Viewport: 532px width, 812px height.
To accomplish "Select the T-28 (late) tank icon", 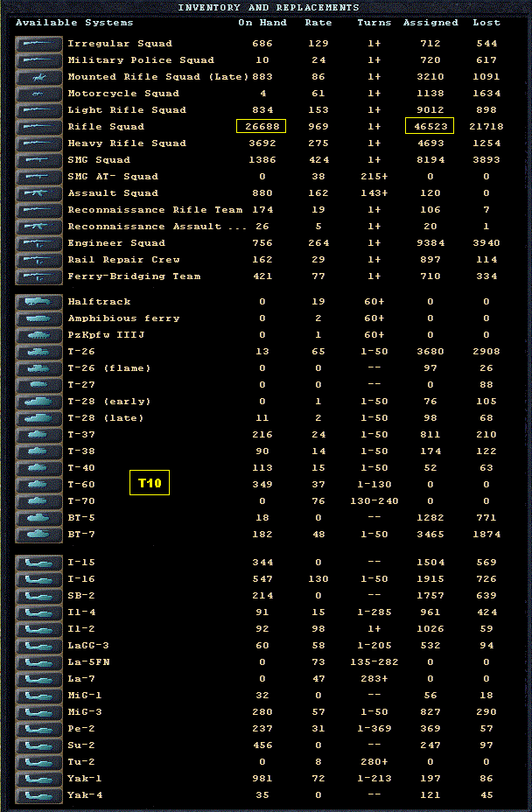I will [38, 418].
